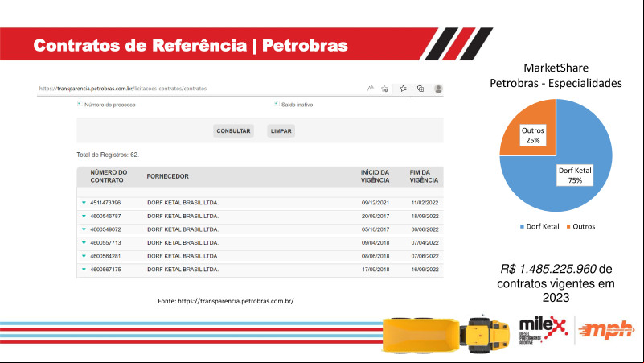Toggle the Saldo inativo checkbox

(x=277, y=104)
